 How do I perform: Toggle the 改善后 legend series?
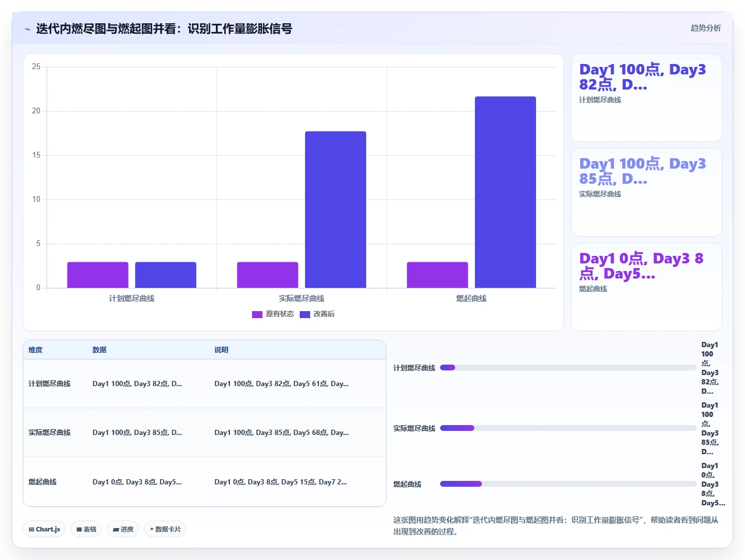(317, 314)
